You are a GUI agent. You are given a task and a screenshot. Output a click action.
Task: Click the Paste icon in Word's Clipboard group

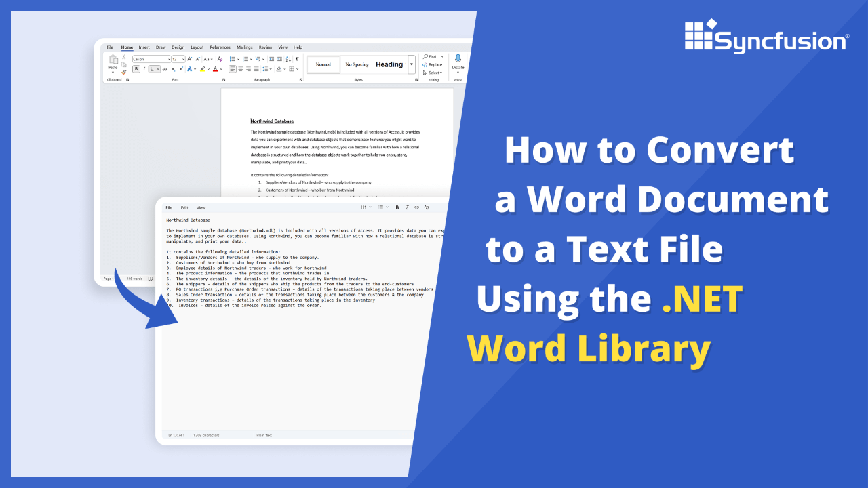113,61
